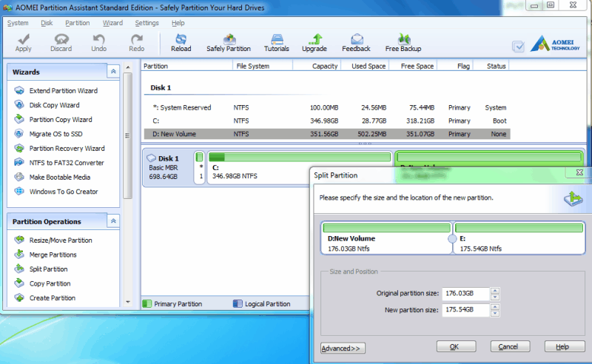The width and height of the screenshot is (592, 364).
Task: Sort by the Free Space column header
Action: [414, 66]
